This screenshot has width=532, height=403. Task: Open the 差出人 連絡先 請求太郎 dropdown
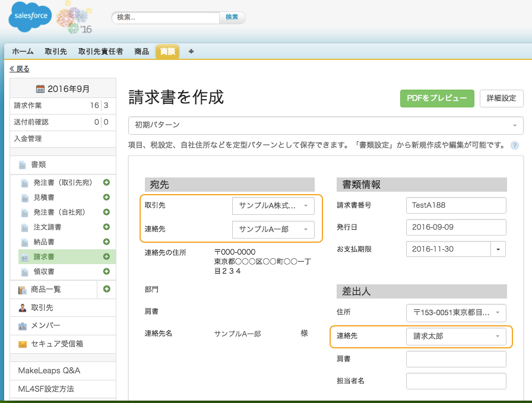[x=455, y=337]
